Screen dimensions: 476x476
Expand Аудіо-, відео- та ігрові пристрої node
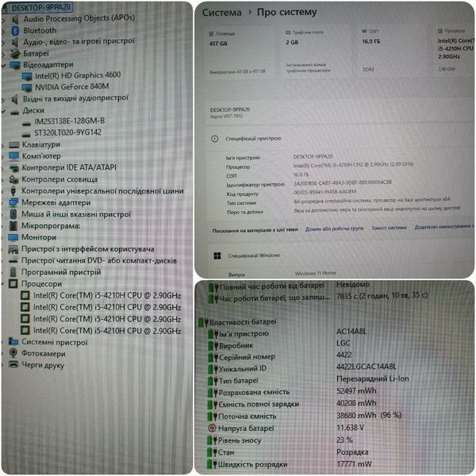(4, 43)
